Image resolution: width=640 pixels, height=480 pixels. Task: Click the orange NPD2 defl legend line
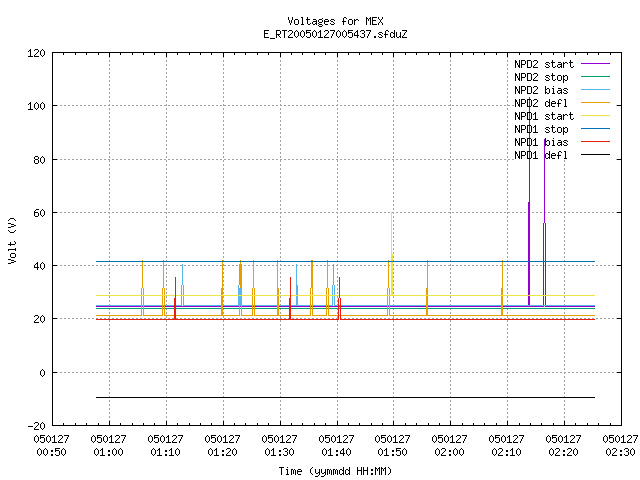tap(595, 103)
